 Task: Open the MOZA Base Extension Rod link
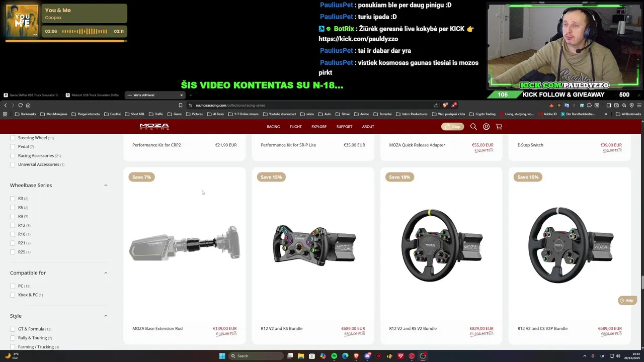click(157, 329)
